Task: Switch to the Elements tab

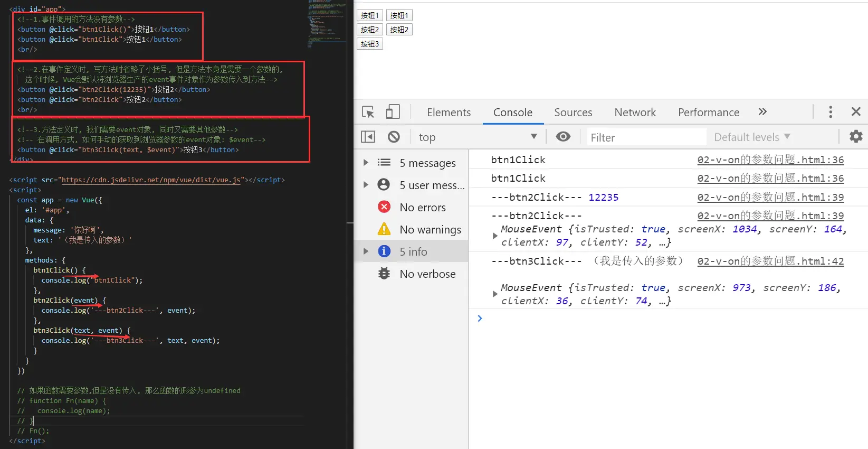Action: click(449, 113)
